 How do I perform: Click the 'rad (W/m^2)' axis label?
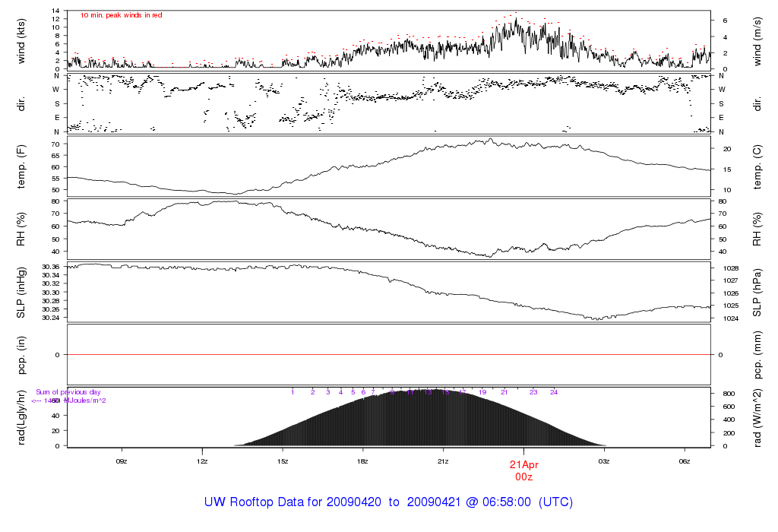pos(757,418)
